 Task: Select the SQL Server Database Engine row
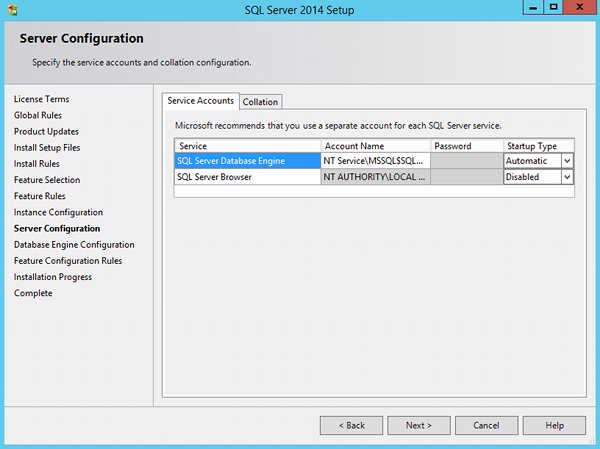(246, 161)
